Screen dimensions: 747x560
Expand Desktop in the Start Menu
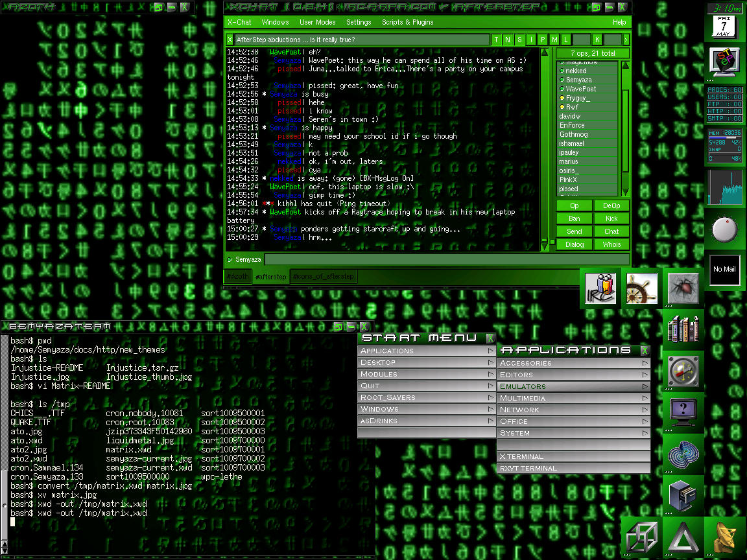click(426, 362)
